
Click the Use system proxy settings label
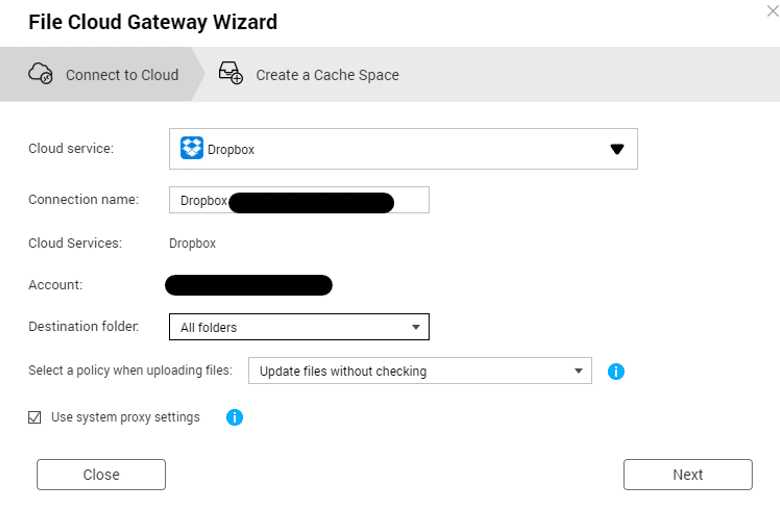coord(125,417)
